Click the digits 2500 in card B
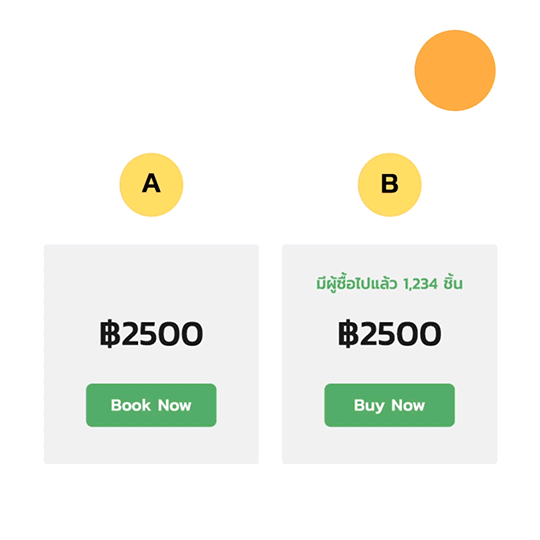 401,334
